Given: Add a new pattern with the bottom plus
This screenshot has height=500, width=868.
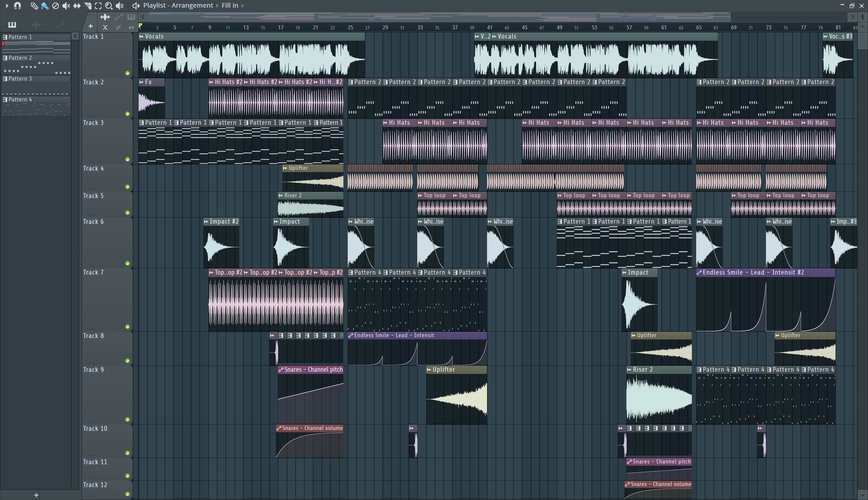Looking at the screenshot, I should [x=36, y=495].
